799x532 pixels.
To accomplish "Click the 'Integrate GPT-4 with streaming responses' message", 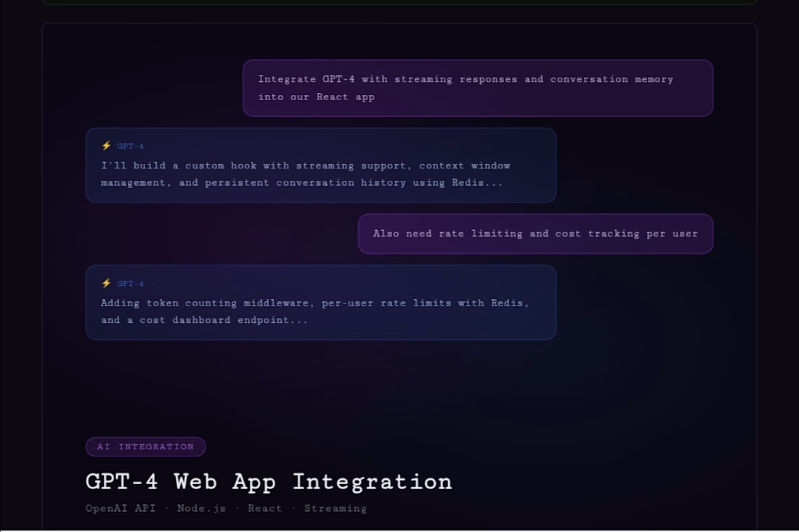I will pyautogui.click(x=478, y=88).
